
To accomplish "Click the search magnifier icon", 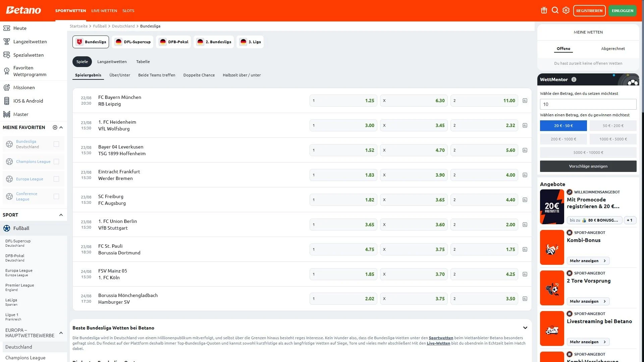I will [x=555, y=10].
